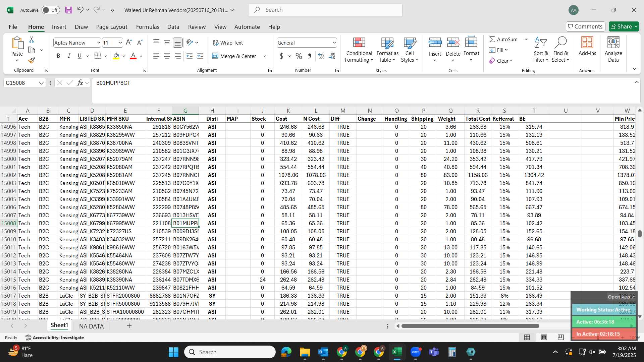Screen dimensions: 644x362
Task: Click the Analyze Data icon
Action: 613,43
